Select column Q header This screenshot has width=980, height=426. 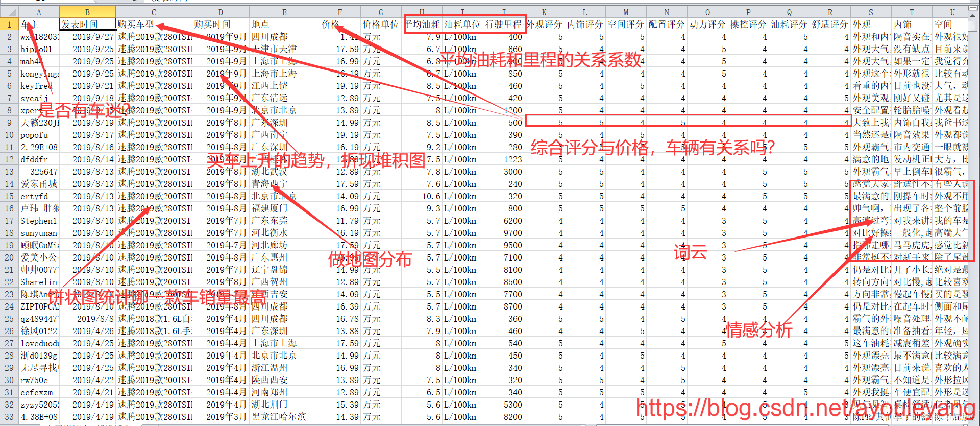point(789,12)
